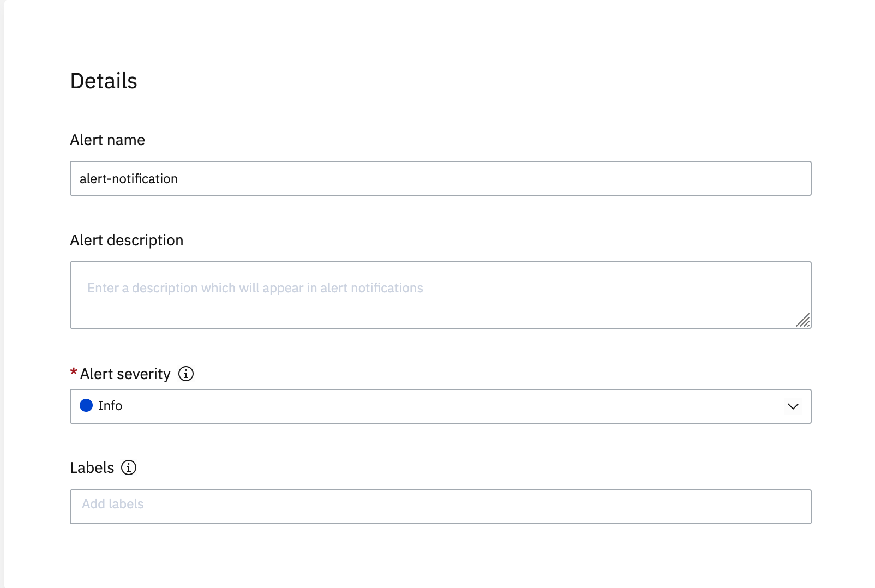Click the Alert severity info icon
875x588 pixels.
point(186,374)
